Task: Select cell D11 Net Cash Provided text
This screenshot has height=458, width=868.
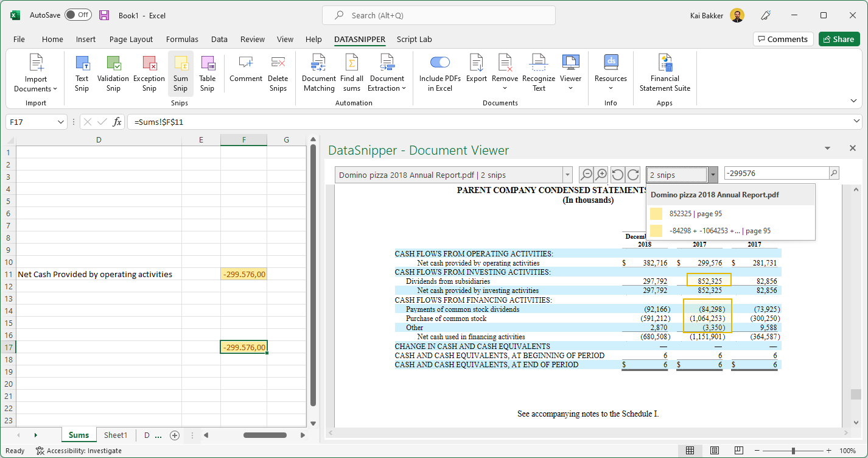Action: [99, 274]
